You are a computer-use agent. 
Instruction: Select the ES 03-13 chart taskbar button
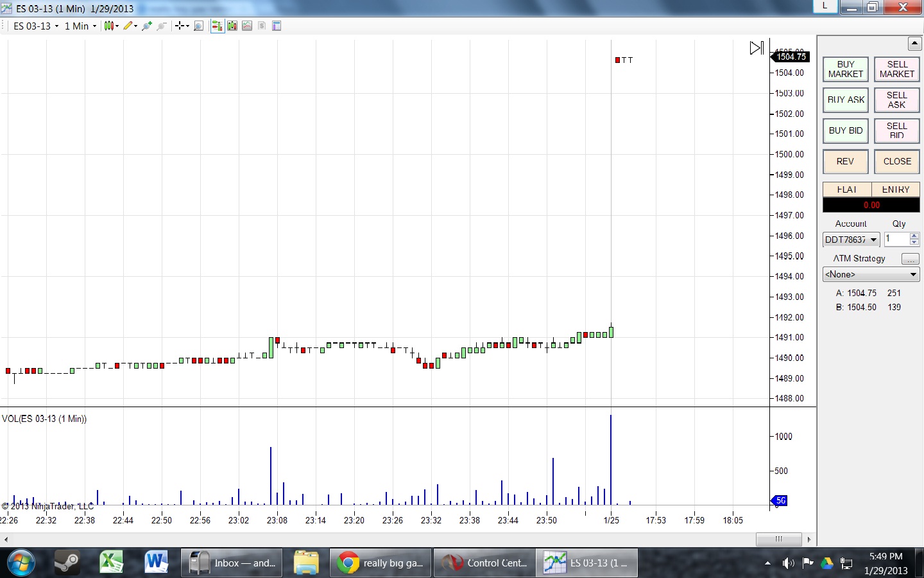click(x=588, y=563)
